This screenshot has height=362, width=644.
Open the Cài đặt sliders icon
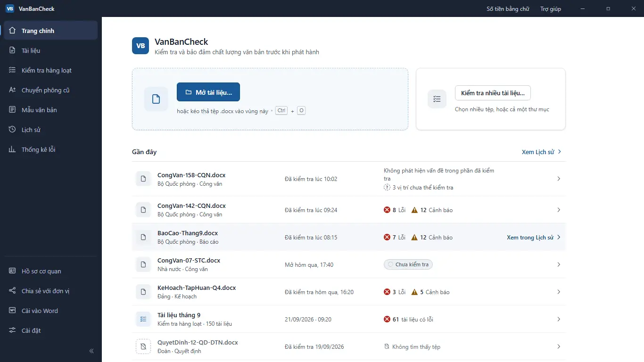point(12,330)
